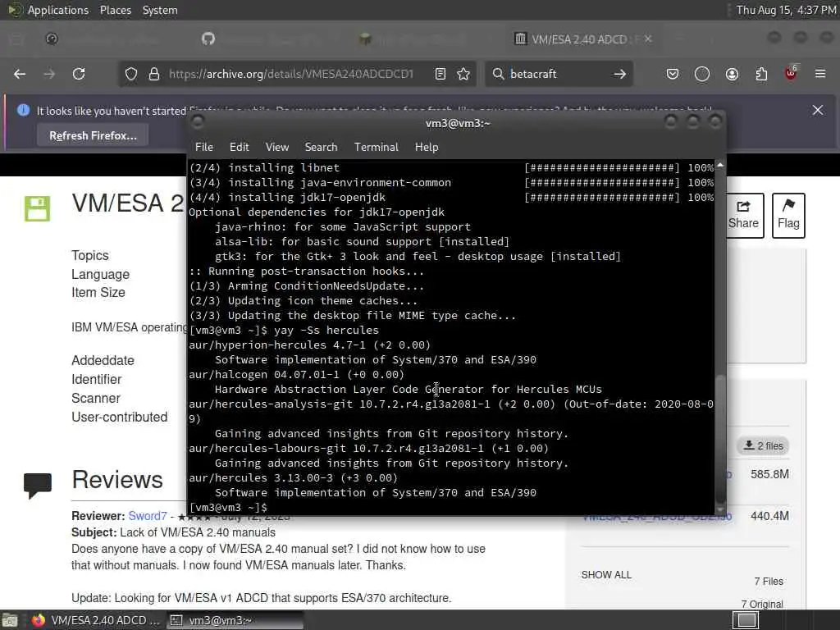
Task: Toggle reader view icon in address bar
Action: pos(441,74)
